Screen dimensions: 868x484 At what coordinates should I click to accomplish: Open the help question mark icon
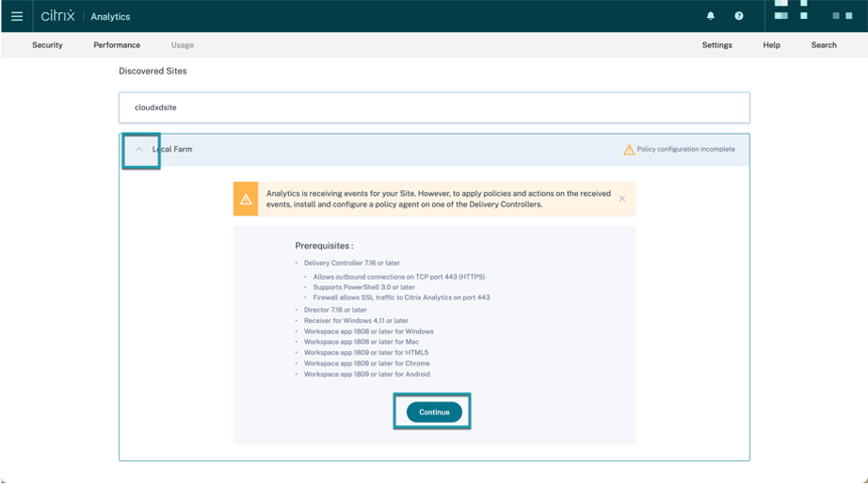click(x=738, y=16)
